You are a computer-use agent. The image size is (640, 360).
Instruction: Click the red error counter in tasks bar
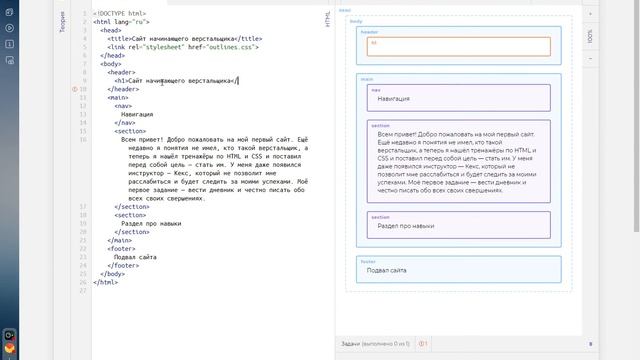click(423, 344)
